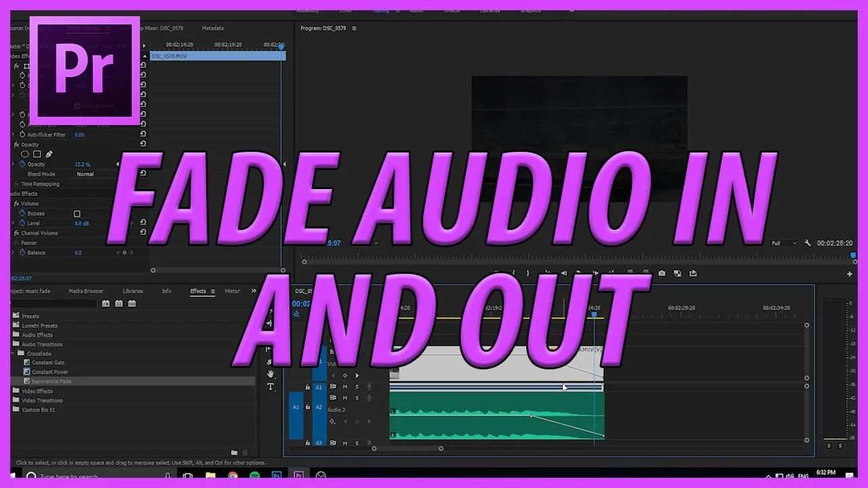Switch to the History tab
The image size is (868, 488).
tap(233, 291)
